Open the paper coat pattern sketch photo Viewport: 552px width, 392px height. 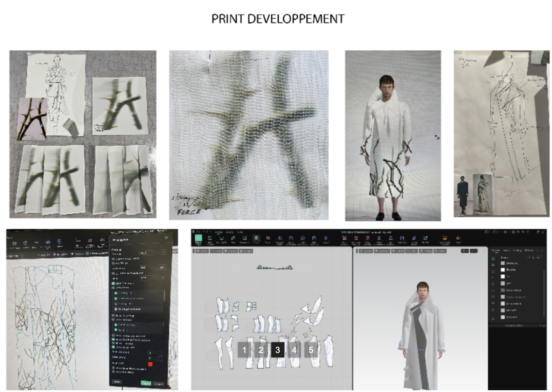(x=502, y=134)
